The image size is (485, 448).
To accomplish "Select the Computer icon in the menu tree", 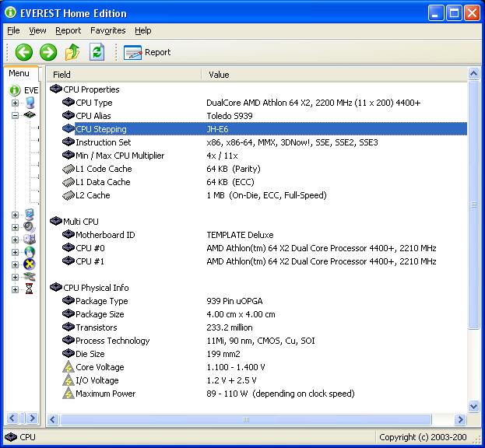I will click(x=30, y=103).
